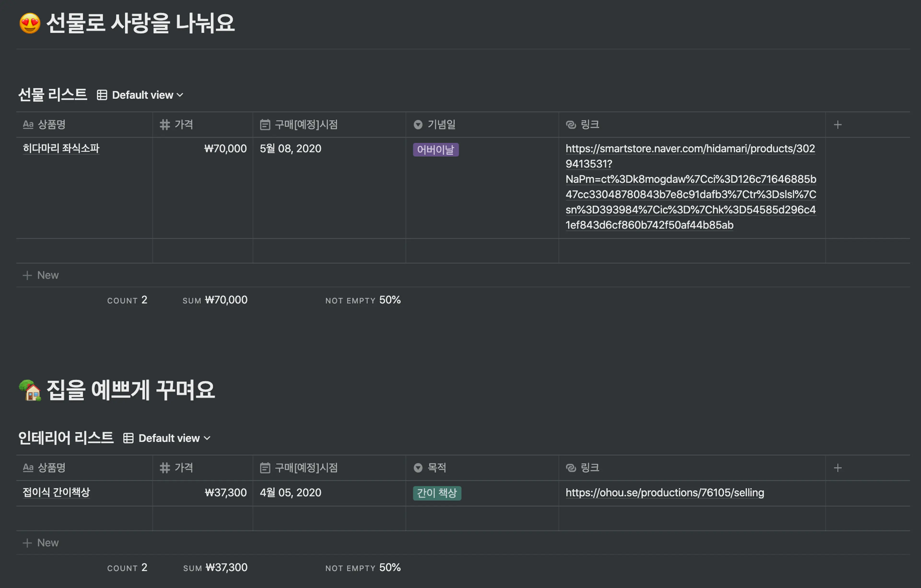The width and height of the screenshot is (921, 588).
Task: Click the 인테리어 리스트 database title
Action: 66,438
